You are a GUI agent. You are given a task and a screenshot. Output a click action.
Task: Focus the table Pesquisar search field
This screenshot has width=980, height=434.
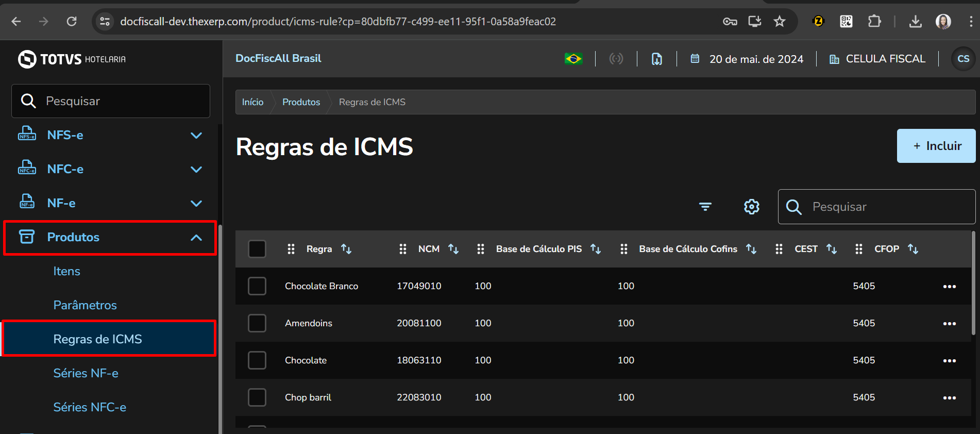point(876,207)
